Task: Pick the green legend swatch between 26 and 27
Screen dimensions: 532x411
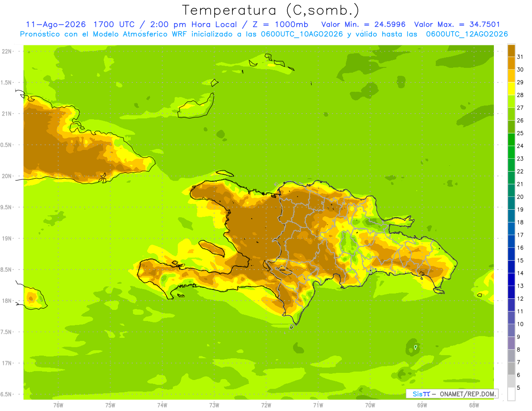Action: point(511,114)
